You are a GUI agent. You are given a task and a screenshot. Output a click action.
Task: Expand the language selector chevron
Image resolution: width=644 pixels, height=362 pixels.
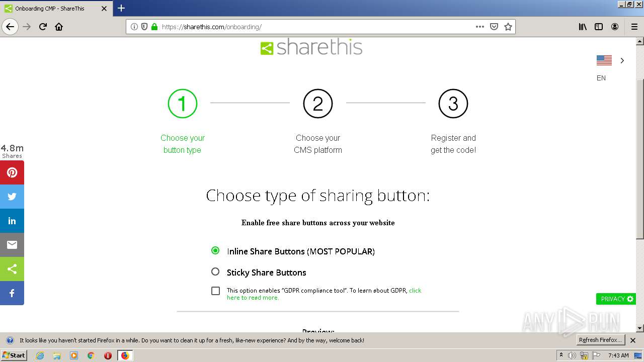(x=622, y=60)
